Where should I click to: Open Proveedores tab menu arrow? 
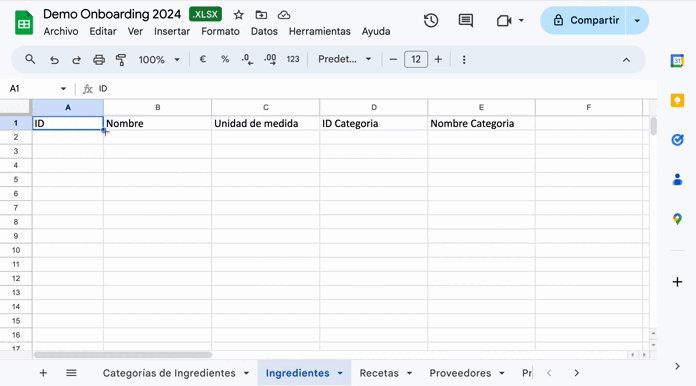502,374
